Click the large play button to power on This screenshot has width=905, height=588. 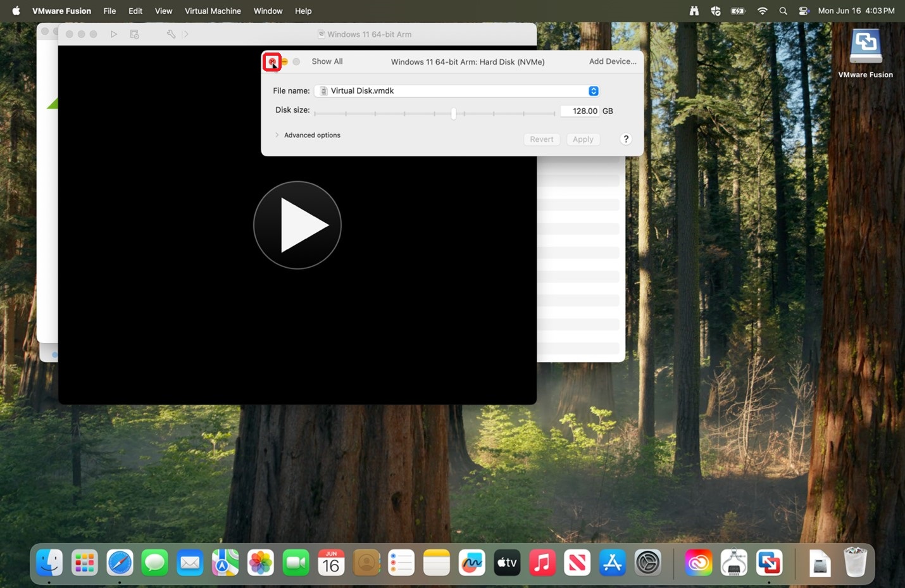(297, 225)
